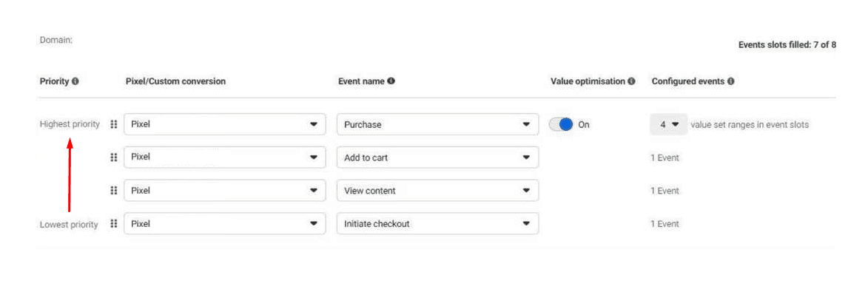
Task: Open Pixel dropdown in View content row
Action: [x=225, y=190]
